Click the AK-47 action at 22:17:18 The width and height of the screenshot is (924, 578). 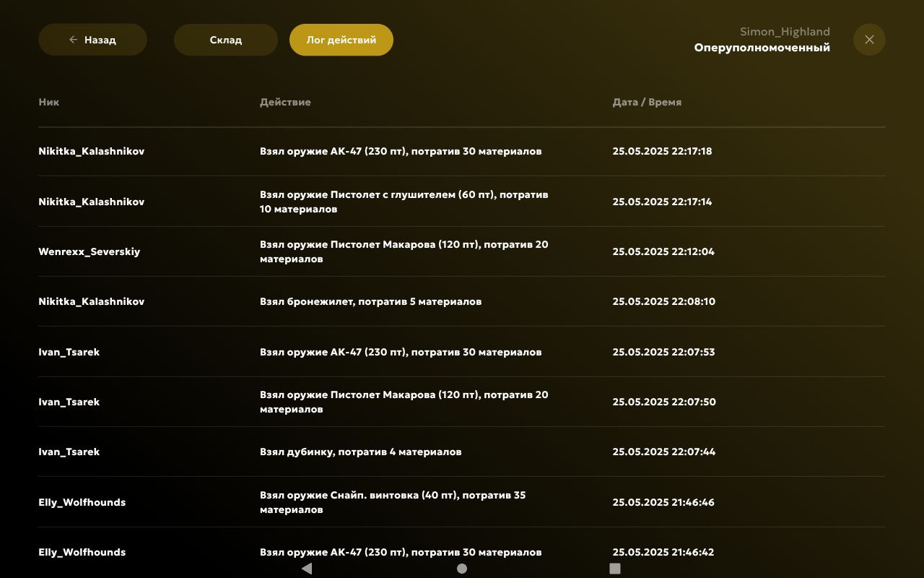[401, 151]
